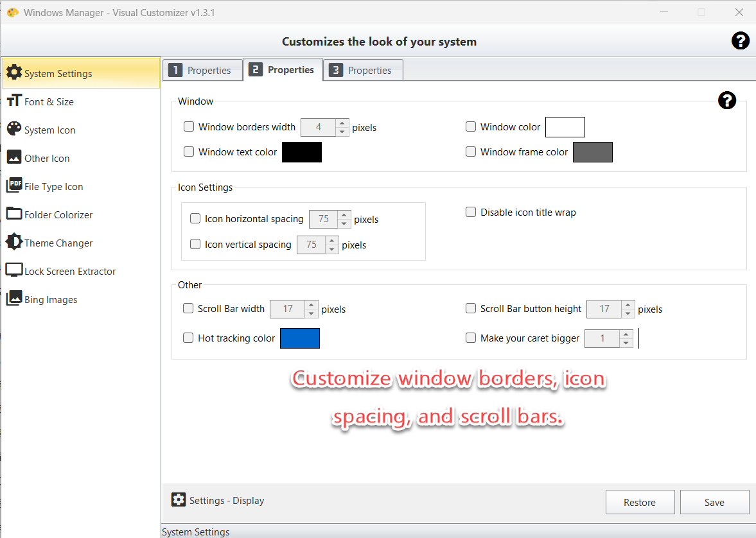Click the Font & Size icon
Viewport: 756px width, 538px height.
pyautogui.click(x=14, y=100)
